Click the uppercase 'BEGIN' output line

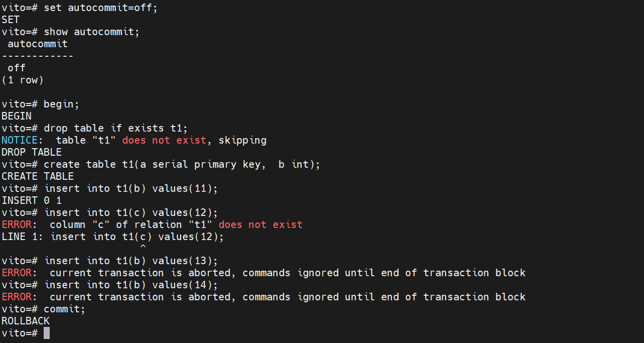point(17,116)
